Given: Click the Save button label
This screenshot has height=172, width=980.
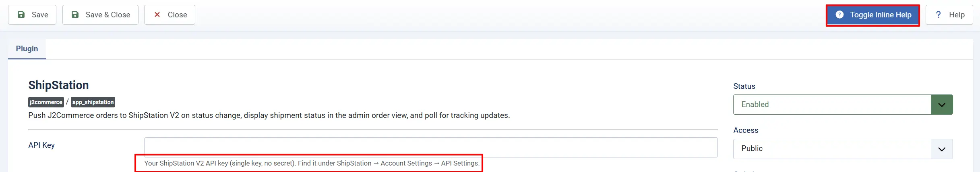Looking at the screenshot, I should pos(40,15).
